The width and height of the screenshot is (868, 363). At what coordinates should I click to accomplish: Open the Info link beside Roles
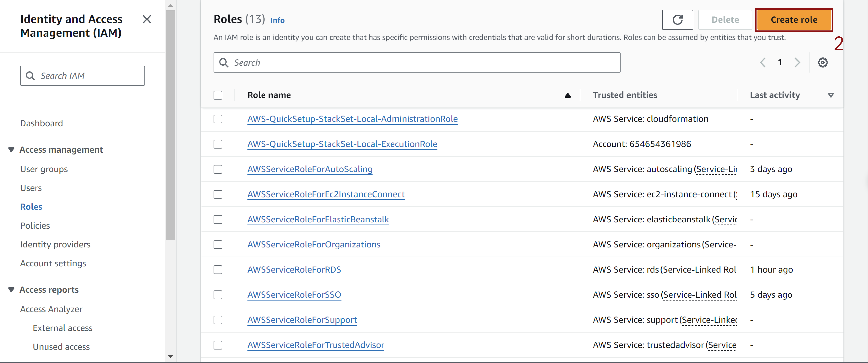pyautogui.click(x=277, y=21)
